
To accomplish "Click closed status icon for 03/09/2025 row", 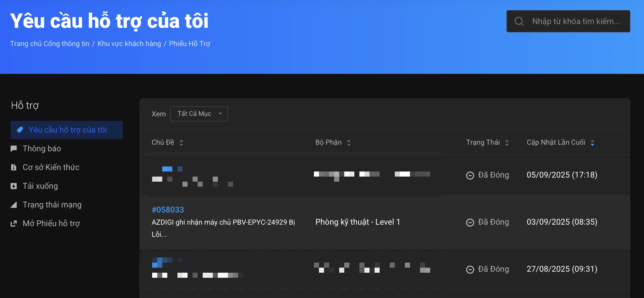I will (470, 222).
